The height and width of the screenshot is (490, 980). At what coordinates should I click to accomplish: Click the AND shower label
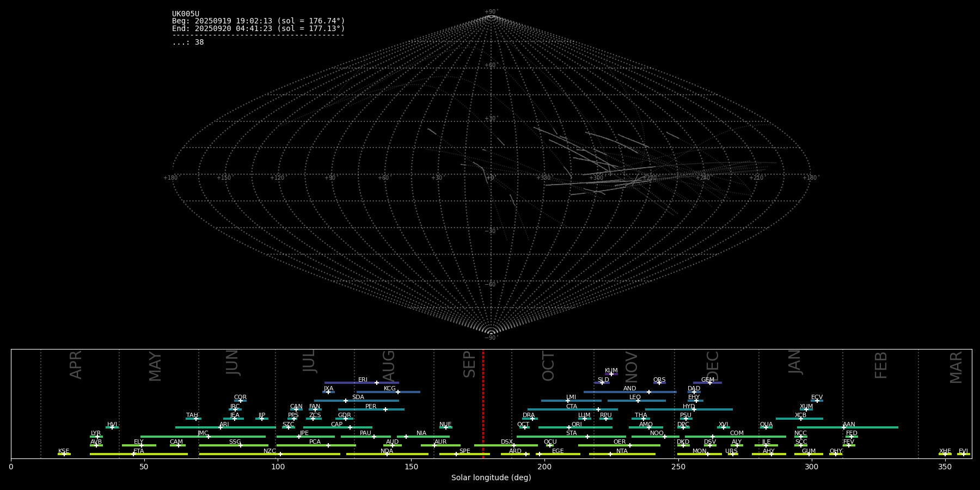click(630, 389)
